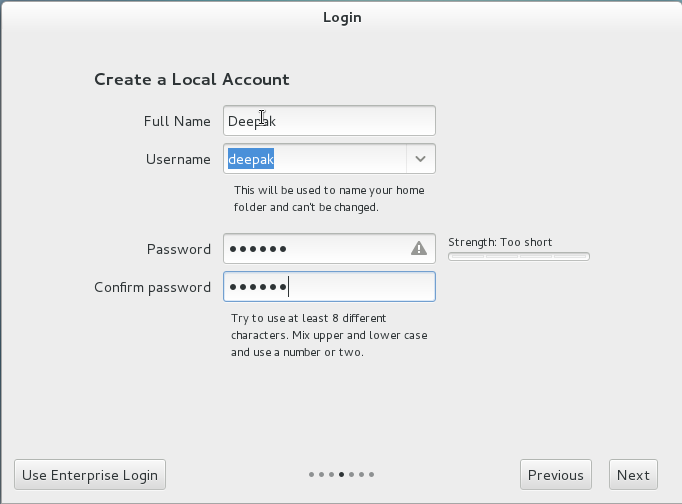This screenshot has width=682, height=504.
Task: Select the sixth page indicator dot
Action: (x=362, y=475)
